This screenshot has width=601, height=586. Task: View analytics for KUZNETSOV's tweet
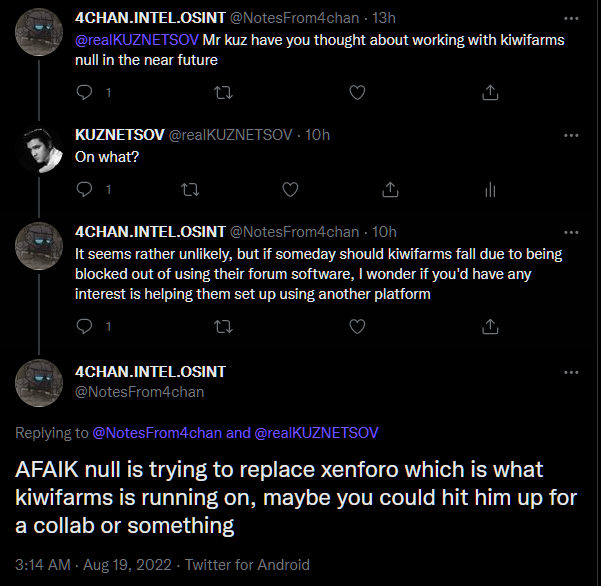[490, 189]
